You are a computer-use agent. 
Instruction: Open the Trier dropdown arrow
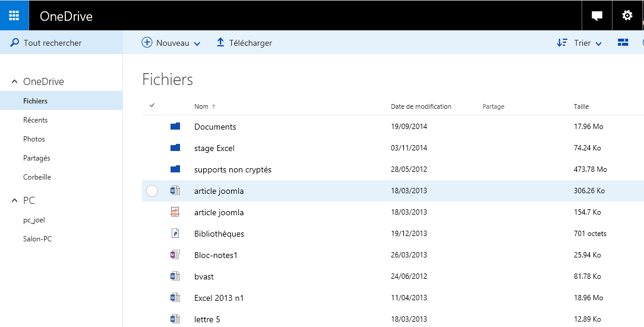pyautogui.click(x=598, y=43)
